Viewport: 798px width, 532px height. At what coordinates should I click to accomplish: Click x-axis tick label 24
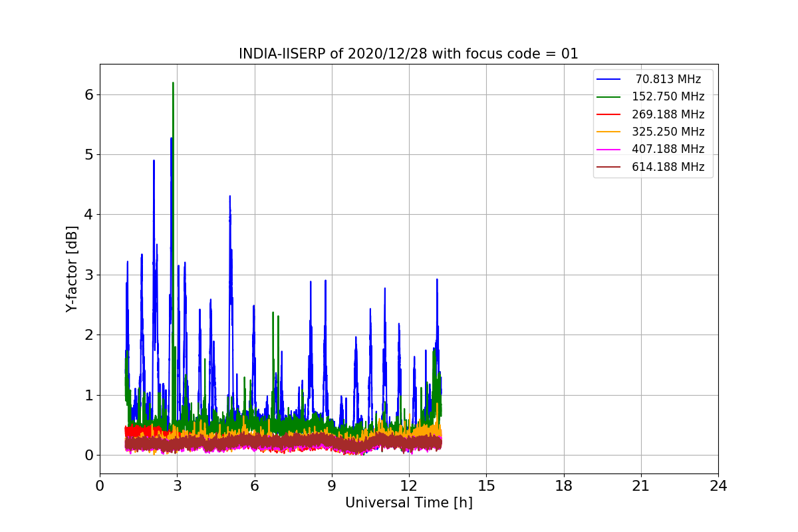(x=718, y=486)
